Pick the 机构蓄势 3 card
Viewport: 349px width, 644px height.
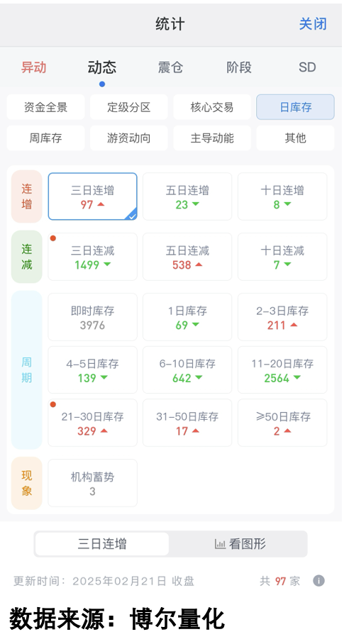pyautogui.click(x=93, y=483)
